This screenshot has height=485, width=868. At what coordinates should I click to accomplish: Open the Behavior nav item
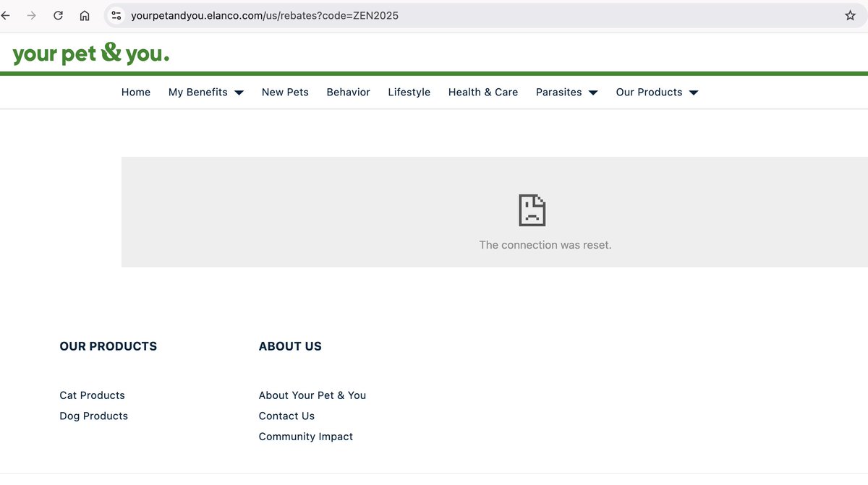(x=348, y=92)
